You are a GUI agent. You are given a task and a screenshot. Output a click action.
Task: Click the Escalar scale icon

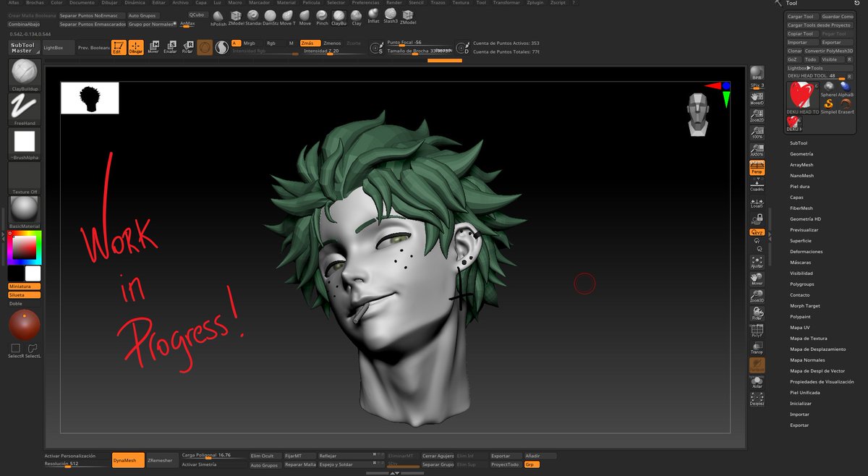[170, 47]
